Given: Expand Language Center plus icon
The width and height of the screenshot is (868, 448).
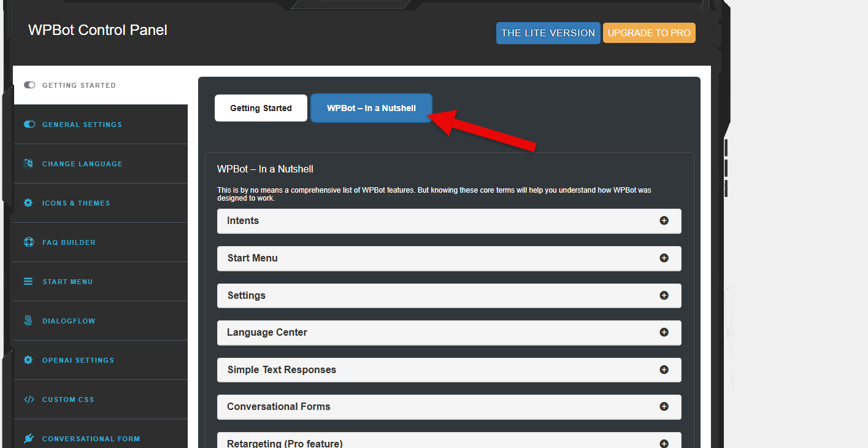Looking at the screenshot, I should 664,332.
